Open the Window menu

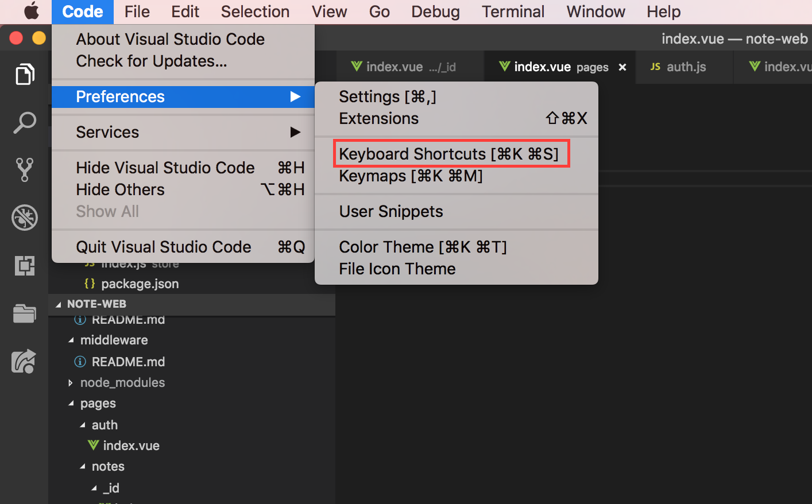click(x=596, y=11)
